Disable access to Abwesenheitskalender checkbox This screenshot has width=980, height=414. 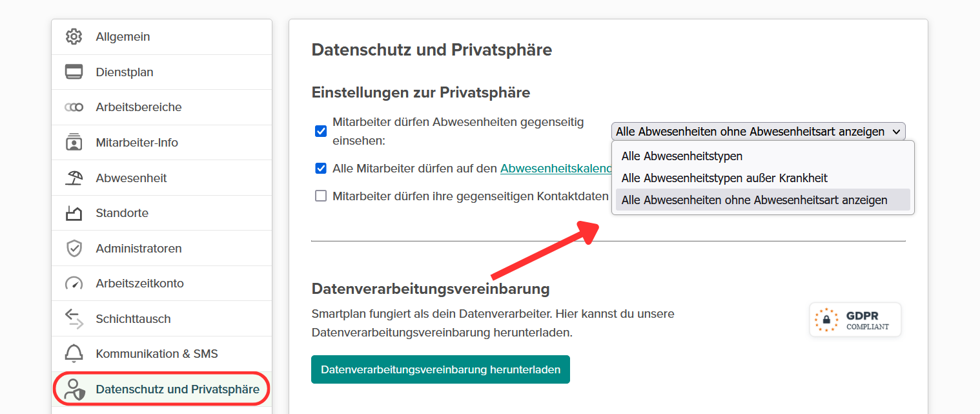tap(321, 169)
